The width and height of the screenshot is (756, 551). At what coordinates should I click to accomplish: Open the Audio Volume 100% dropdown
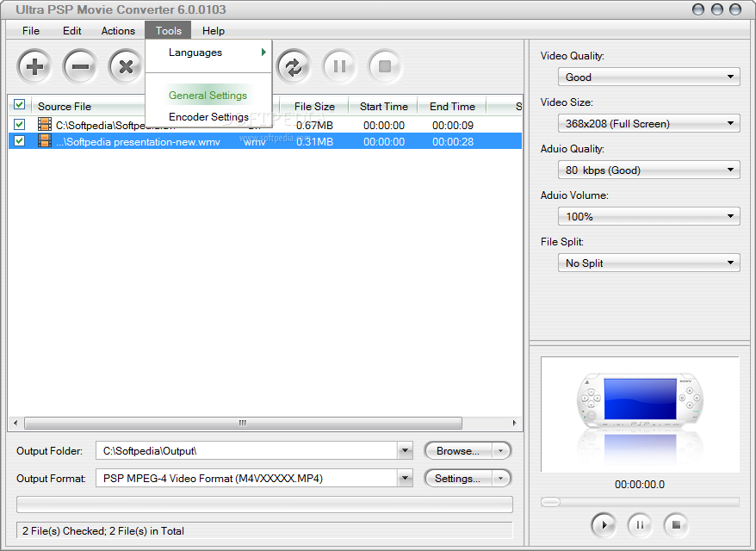649,216
